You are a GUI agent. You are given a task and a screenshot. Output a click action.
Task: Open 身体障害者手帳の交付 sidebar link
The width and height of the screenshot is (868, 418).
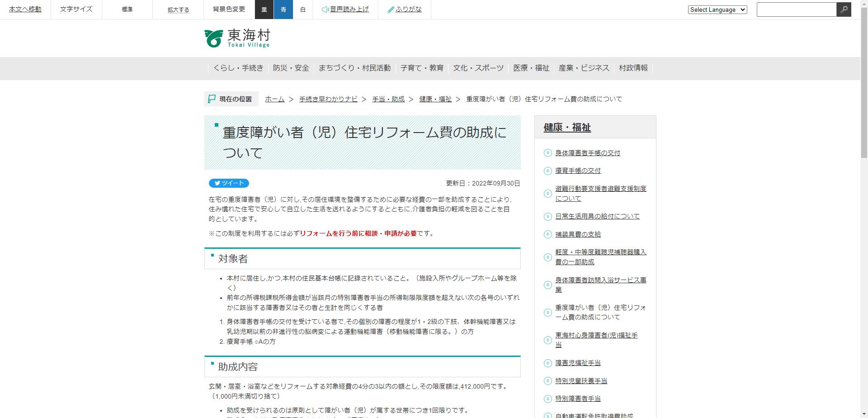pos(588,153)
